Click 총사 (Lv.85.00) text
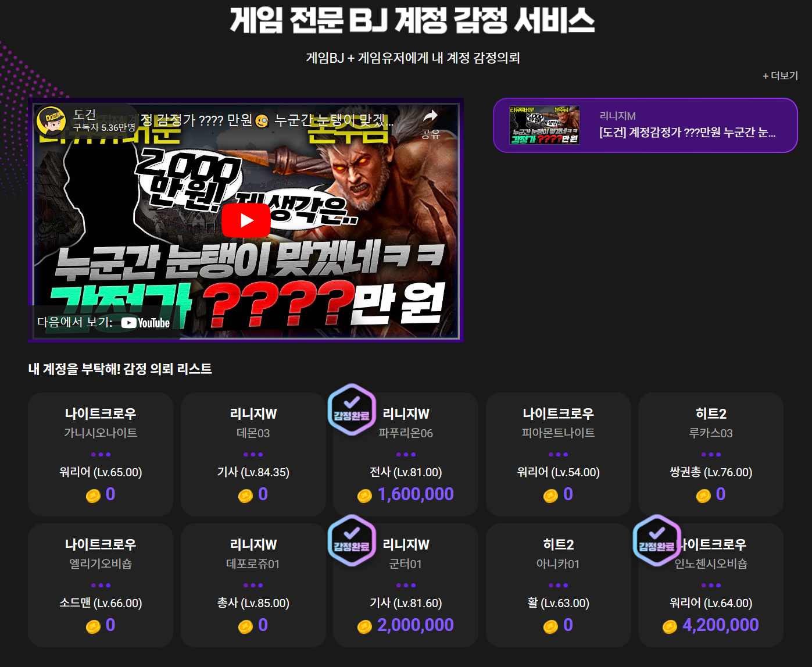 tap(253, 603)
